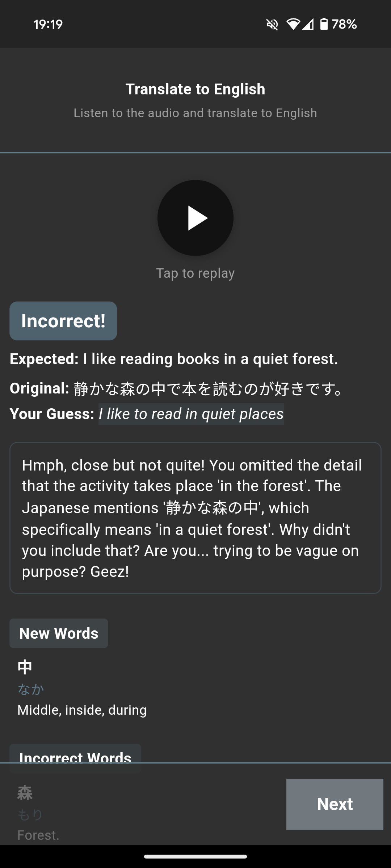Select the New Words section header
This screenshot has height=868, width=391.
pyautogui.click(x=59, y=633)
